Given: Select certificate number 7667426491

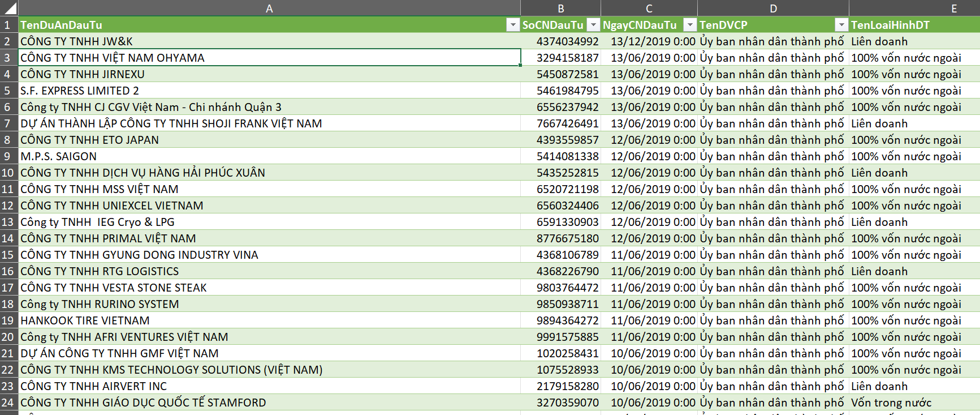Looking at the screenshot, I should click(x=560, y=123).
